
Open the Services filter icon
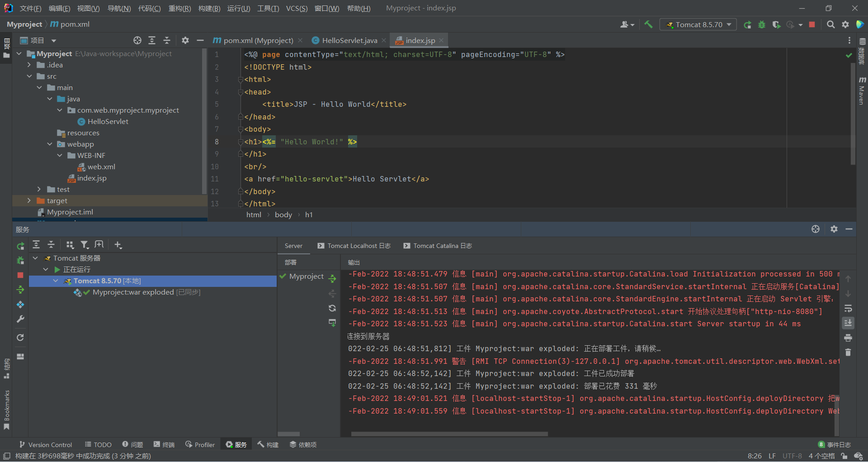(x=84, y=245)
